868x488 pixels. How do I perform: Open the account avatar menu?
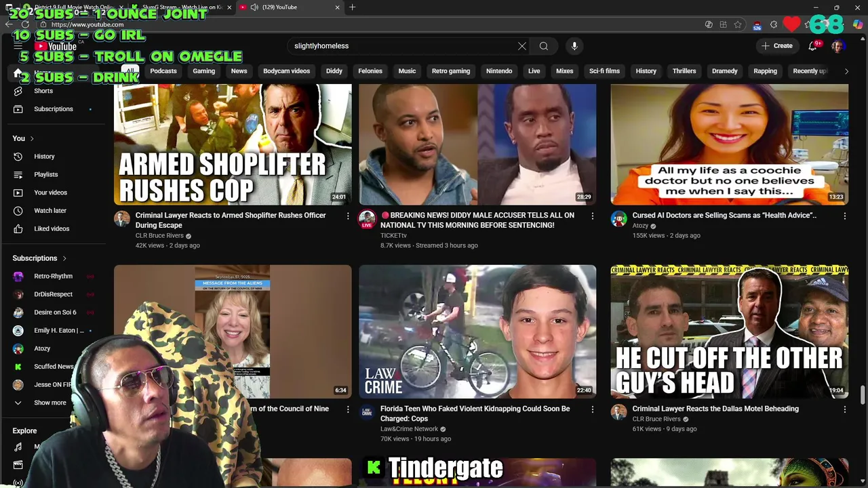click(x=837, y=46)
